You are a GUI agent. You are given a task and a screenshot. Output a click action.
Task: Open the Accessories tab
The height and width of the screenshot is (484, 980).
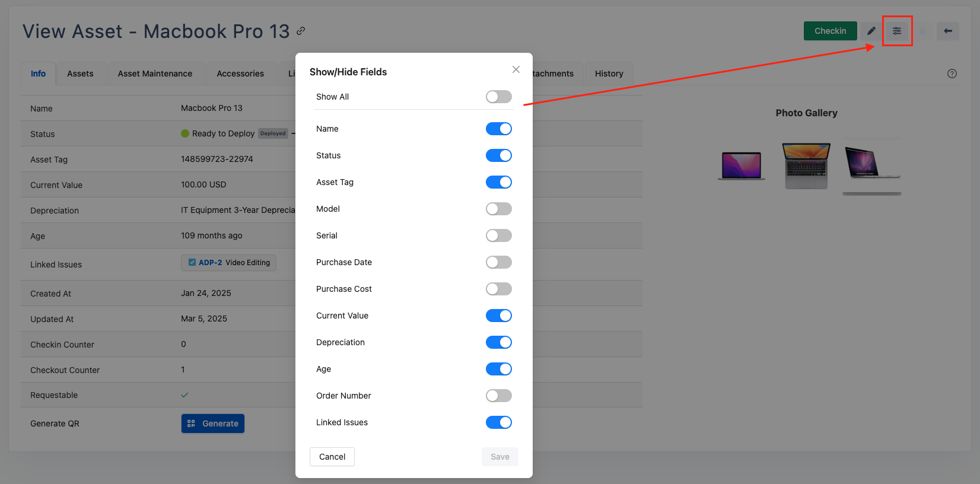(x=240, y=74)
